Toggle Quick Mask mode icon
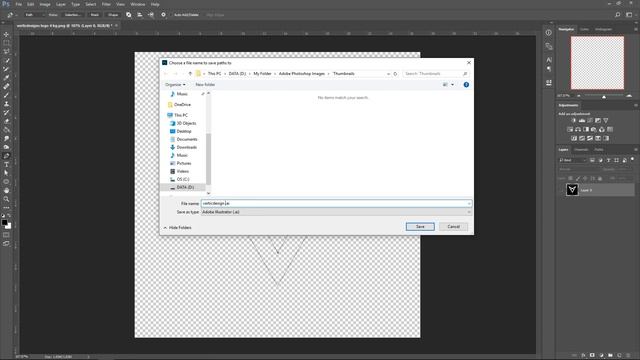Image resolution: width=640 pixels, height=360 pixels. [x=6, y=235]
